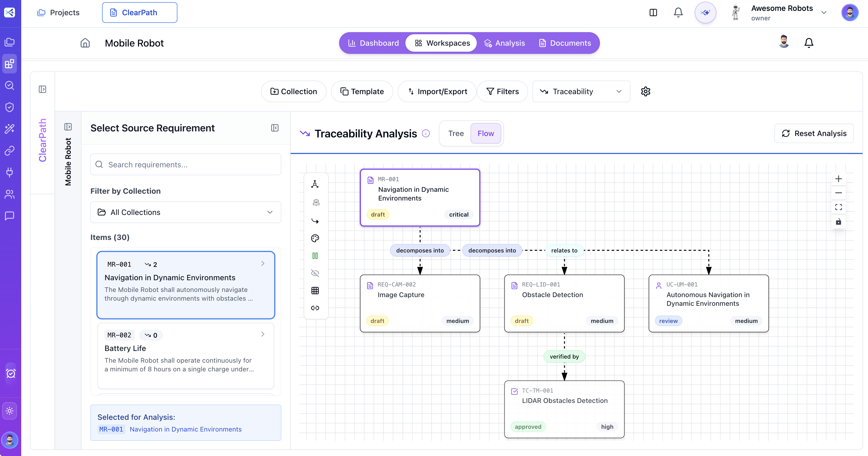This screenshot has height=456, width=868.
Task: Click the grid icon in the canvas toolbar
Action: pos(315,291)
